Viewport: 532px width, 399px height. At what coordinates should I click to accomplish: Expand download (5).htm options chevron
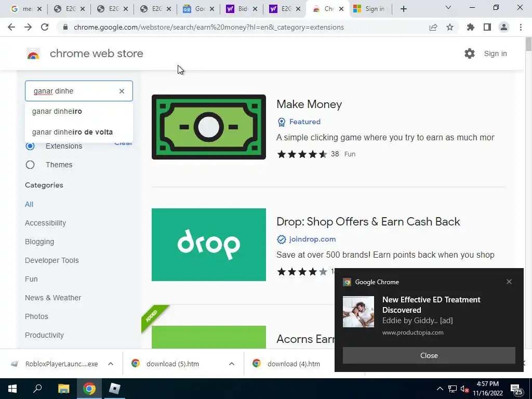click(x=232, y=364)
